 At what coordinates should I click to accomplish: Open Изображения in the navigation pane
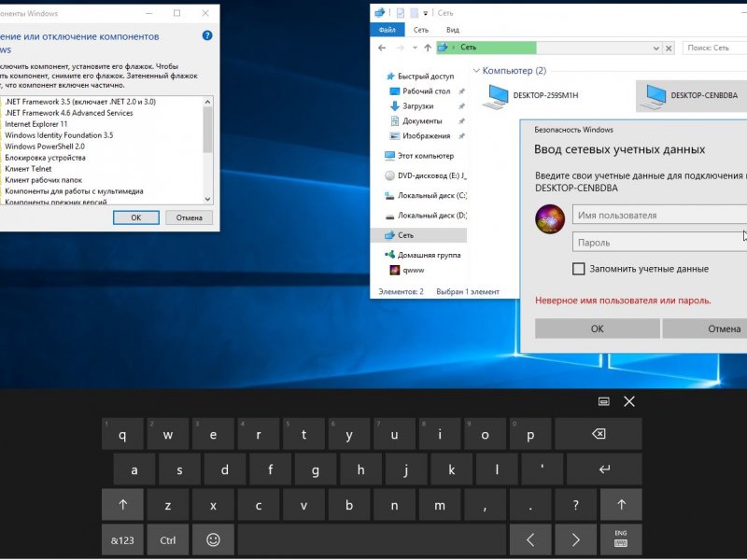[x=419, y=135]
